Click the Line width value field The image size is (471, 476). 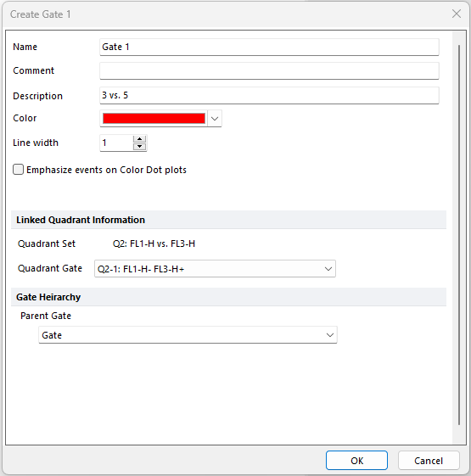pyautogui.click(x=116, y=143)
